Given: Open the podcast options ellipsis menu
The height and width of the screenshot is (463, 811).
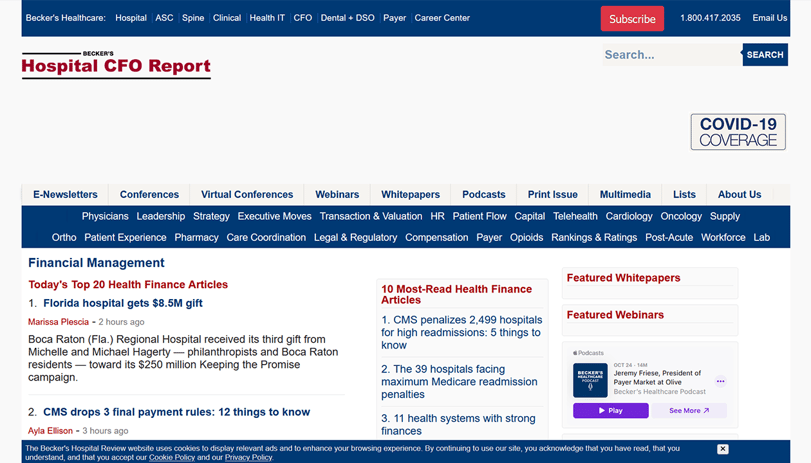Looking at the screenshot, I should [720, 381].
